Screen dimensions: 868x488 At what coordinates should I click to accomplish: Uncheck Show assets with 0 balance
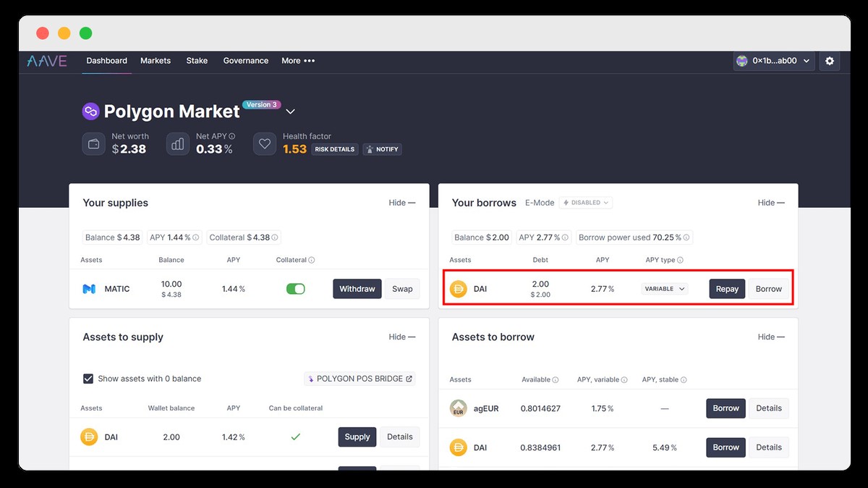click(88, 379)
